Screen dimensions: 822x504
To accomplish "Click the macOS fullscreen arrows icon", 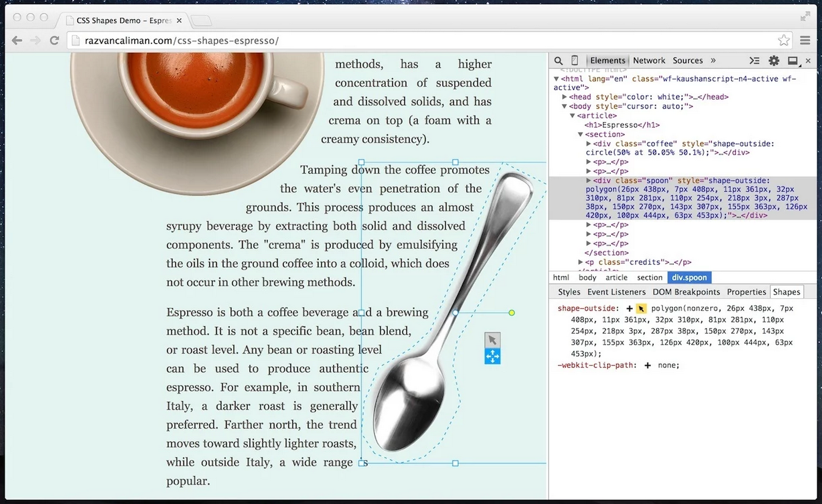I will pyautogui.click(x=805, y=16).
